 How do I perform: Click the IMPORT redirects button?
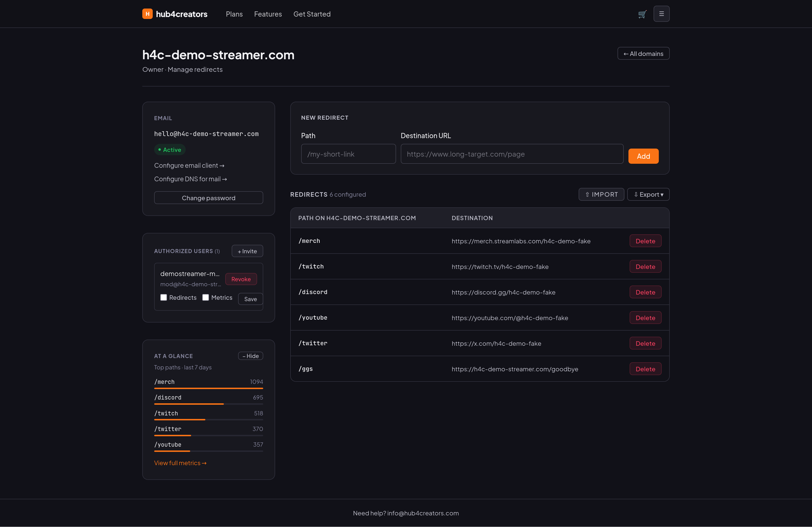tap(601, 194)
